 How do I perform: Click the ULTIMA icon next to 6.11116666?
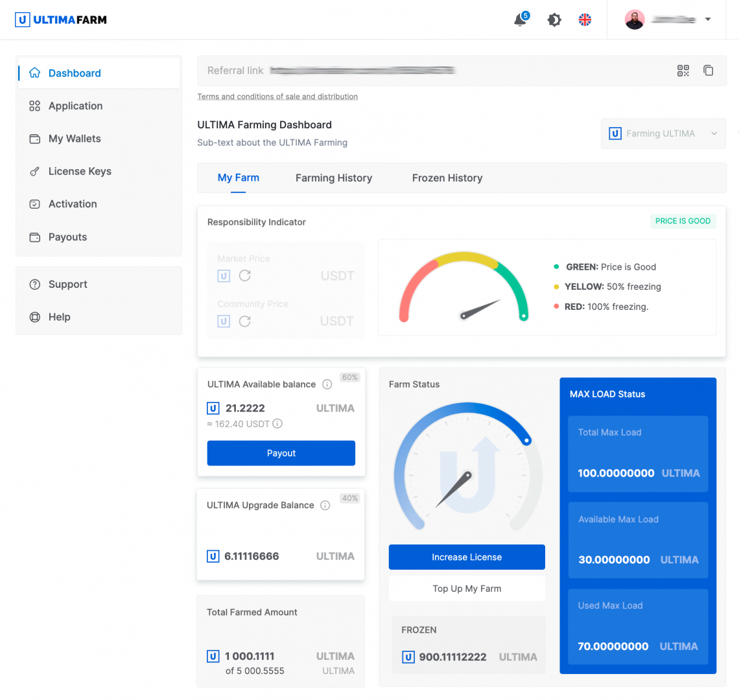tap(213, 556)
